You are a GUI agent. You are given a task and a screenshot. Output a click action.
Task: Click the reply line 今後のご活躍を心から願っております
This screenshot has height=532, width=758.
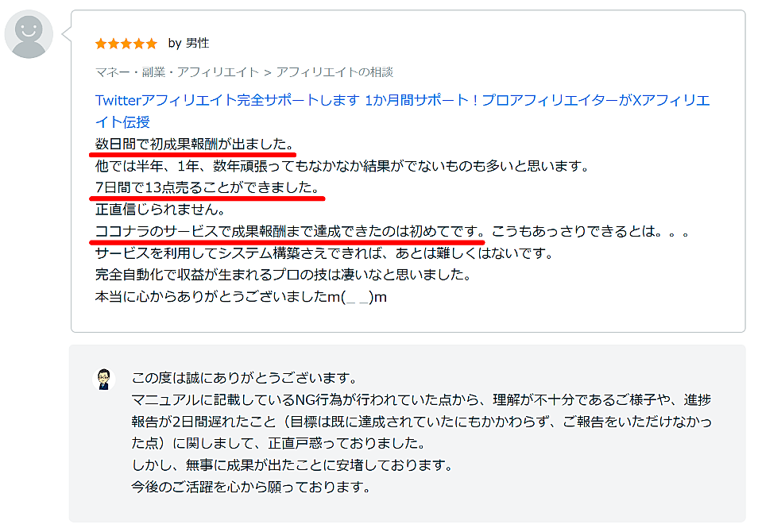(251, 487)
